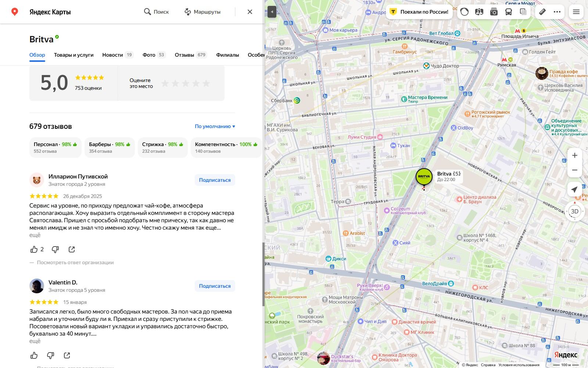
Task: Open Valentin D.'s avatar
Action: pos(37,286)
